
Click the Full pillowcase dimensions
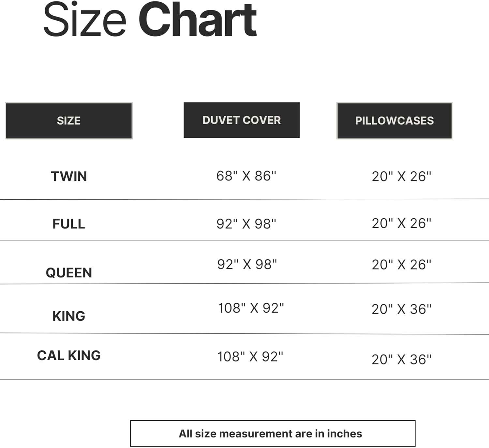click(x=401, y=224)
